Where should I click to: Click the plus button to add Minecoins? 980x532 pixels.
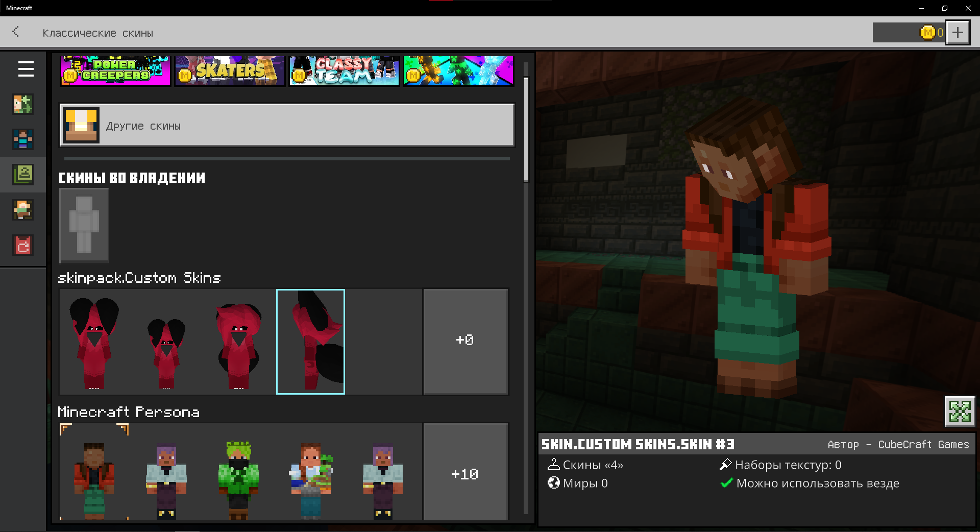(958, 33)
